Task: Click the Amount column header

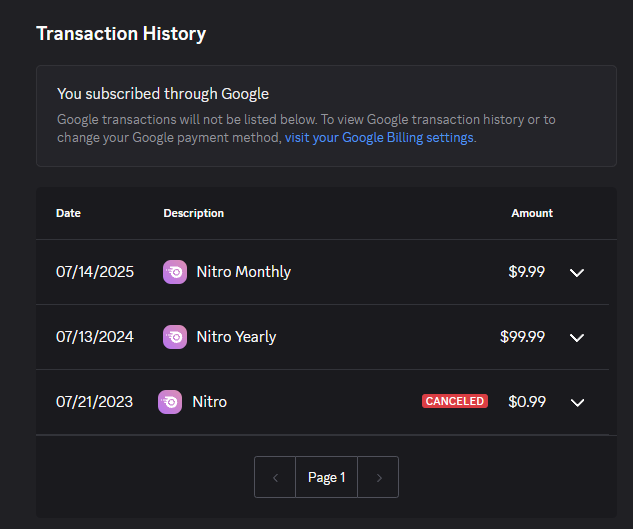Action: point(532,213)
